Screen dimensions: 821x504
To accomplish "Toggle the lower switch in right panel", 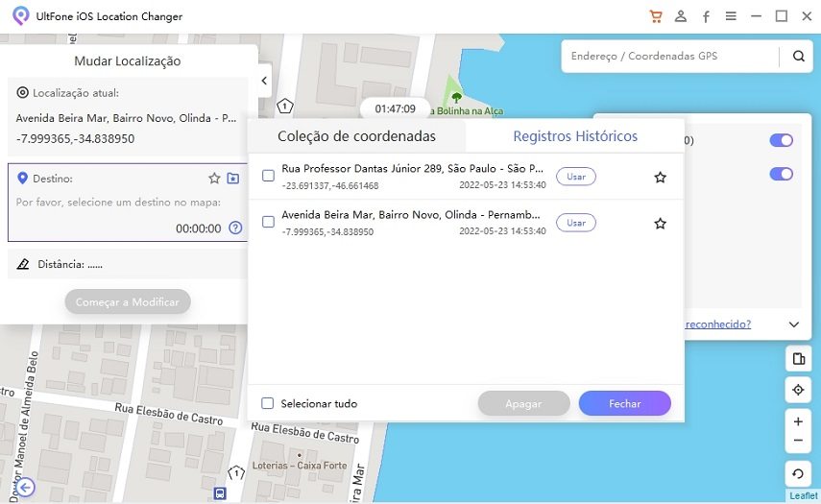I will 782,174.
